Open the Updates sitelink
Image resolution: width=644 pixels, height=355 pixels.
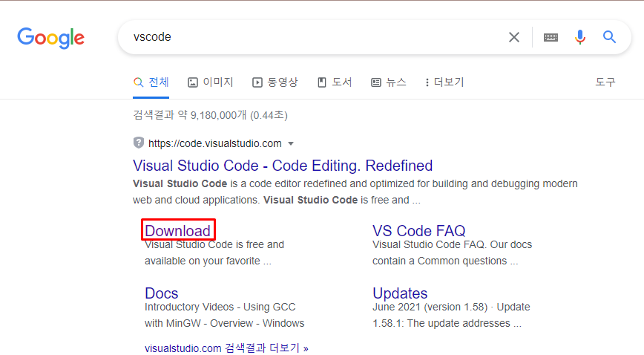400,293
